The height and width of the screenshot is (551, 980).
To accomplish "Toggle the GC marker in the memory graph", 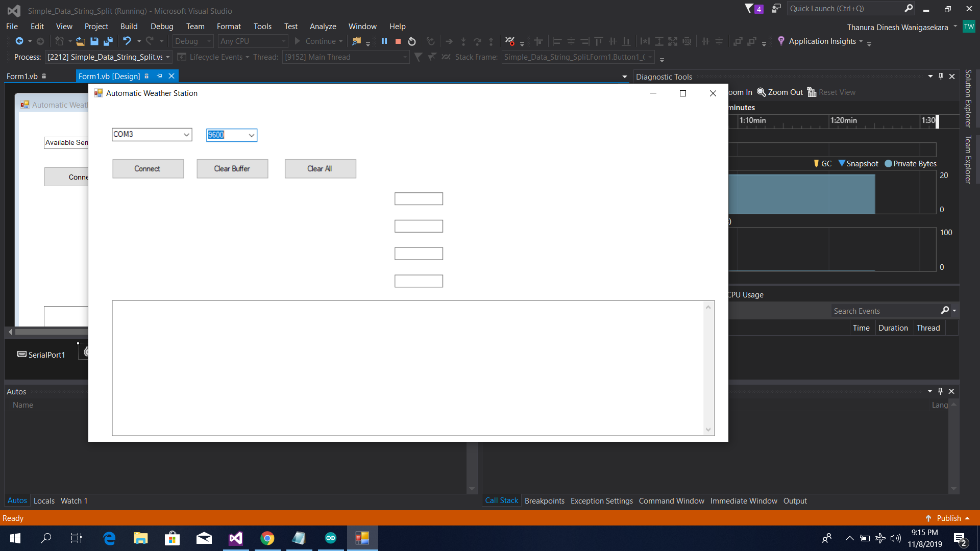I will pyautogui.click(x=822, y=164).
